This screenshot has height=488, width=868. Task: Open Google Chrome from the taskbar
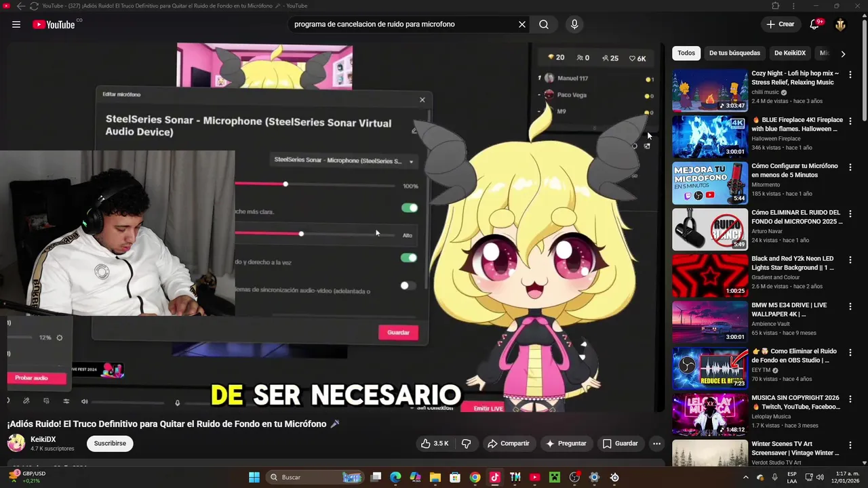(x=475, y=477)
